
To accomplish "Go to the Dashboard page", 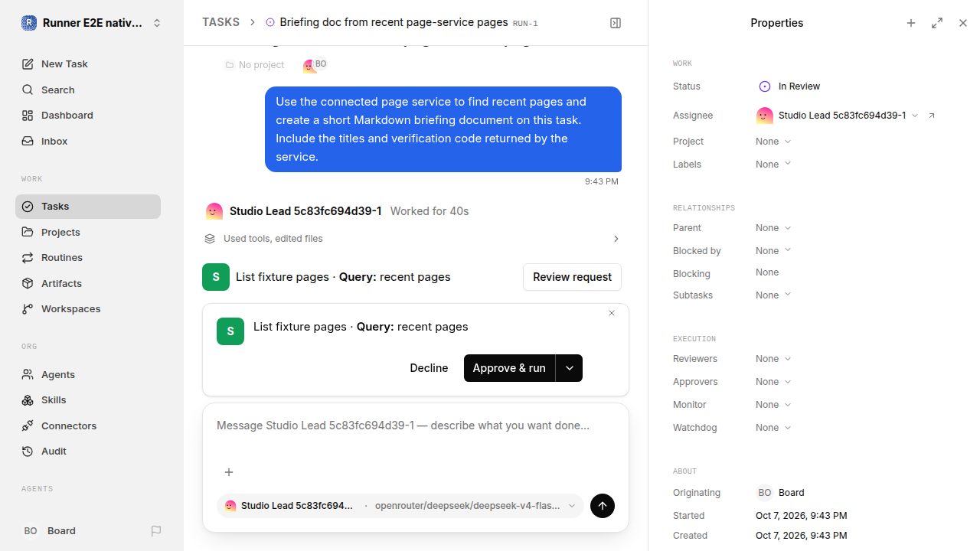I will click(x=88, y=116).
